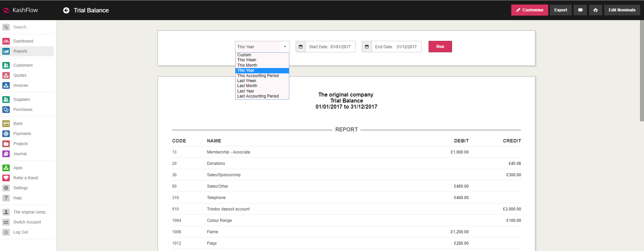This screenshot has height=251, width=644.
Task: Click the Journal icon in sidebar
Action: (6, 154)
